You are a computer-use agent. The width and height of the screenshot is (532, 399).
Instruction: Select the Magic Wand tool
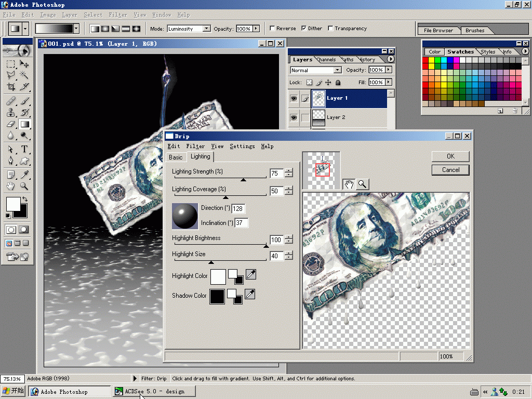click(x=24, y=75)
